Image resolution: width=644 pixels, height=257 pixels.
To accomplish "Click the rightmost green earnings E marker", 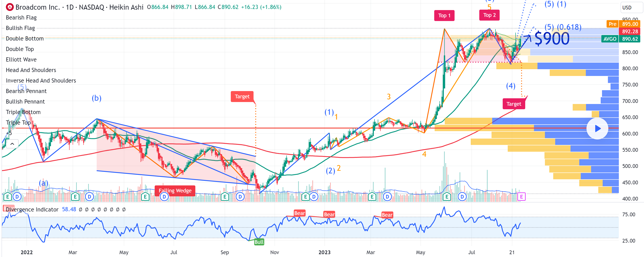I will tap(447, 197).
